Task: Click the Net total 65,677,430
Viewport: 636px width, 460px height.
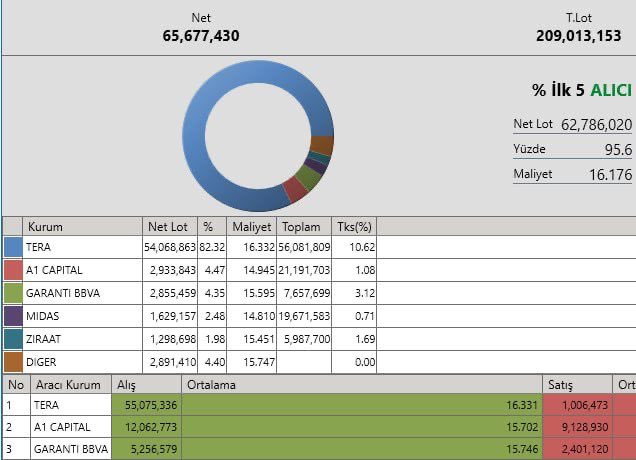Action: point(201,36)
